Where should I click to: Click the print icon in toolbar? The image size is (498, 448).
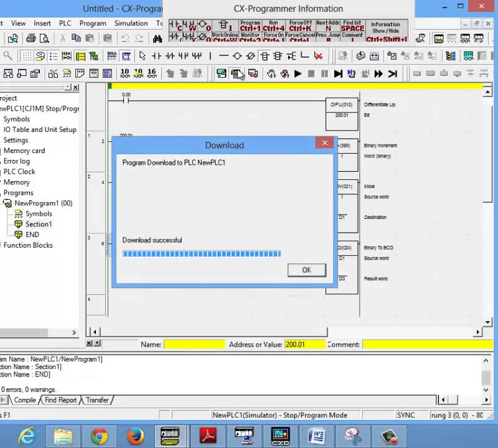click(x=31, y=39)
